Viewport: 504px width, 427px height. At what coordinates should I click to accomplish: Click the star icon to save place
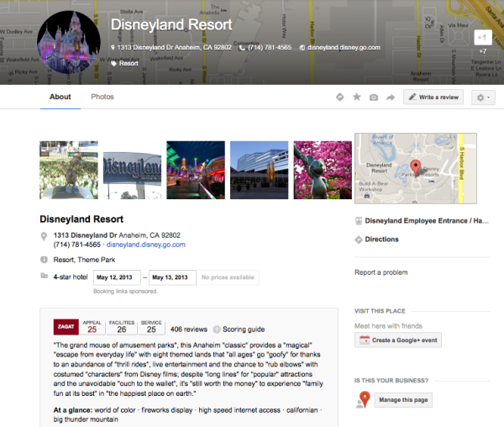pos(357,98)
